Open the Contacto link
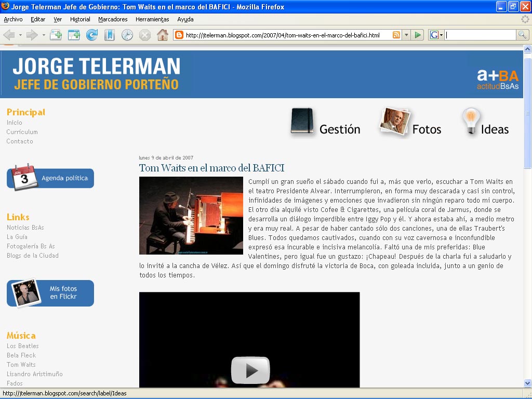Screen dimensions: 532x399 (x=20, y=141)
